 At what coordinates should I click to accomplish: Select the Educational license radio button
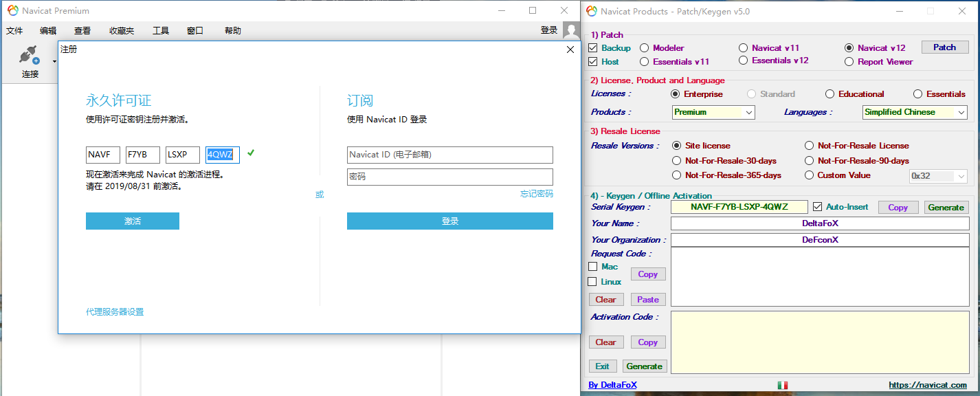[x=830, y=94]
